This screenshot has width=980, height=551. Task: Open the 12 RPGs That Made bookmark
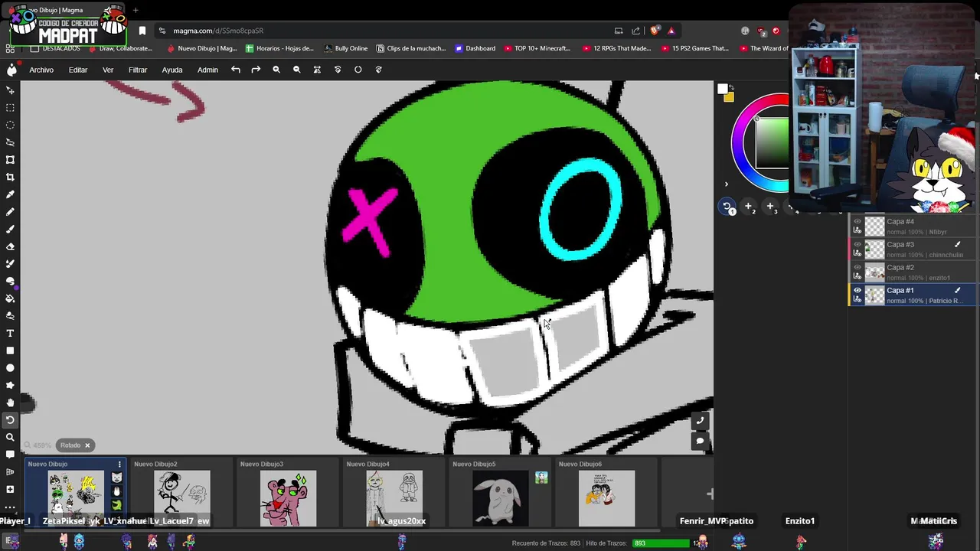click(x=616, y=48)
